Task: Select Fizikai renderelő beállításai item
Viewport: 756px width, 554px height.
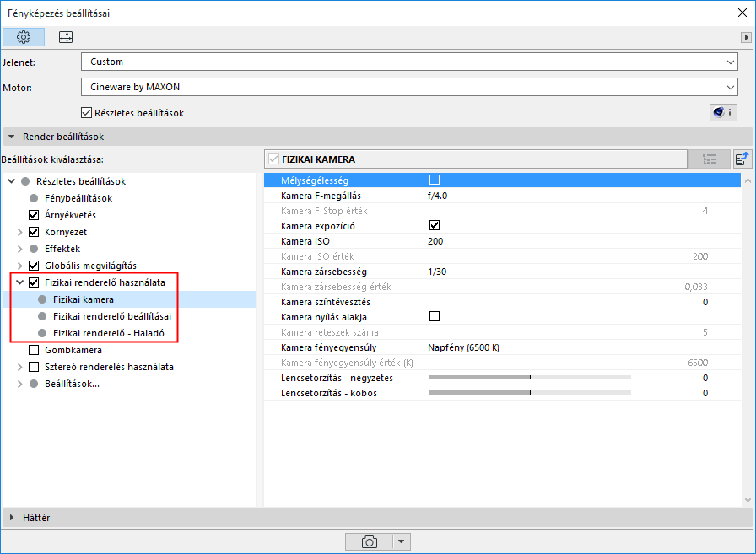Action: [112, 316]
